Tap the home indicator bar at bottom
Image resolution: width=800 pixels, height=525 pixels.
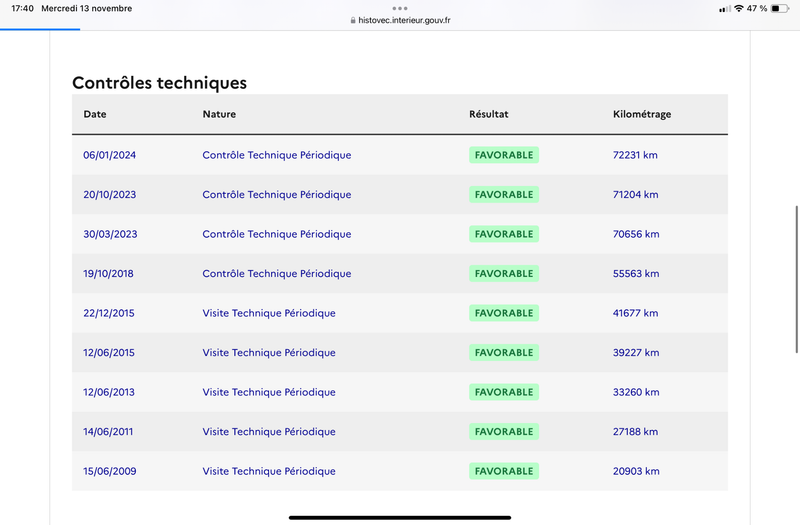tap(400, 517)
